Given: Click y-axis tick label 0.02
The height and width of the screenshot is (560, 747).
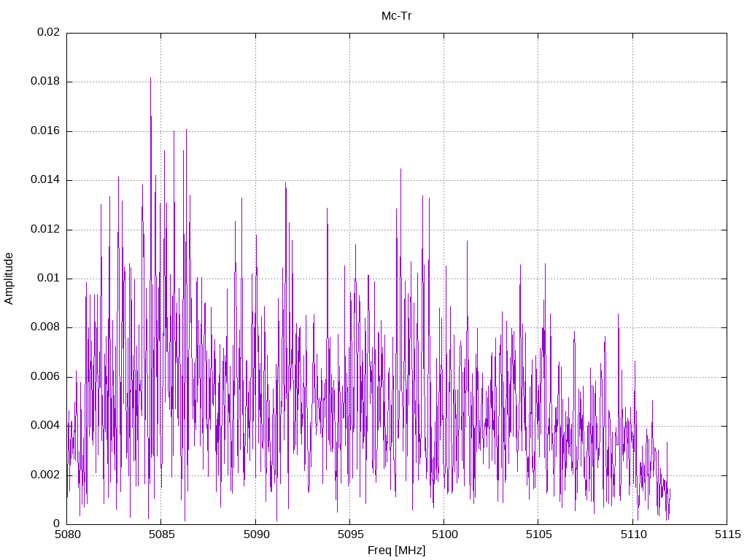Looking at the screenshot, I should 49,32.
